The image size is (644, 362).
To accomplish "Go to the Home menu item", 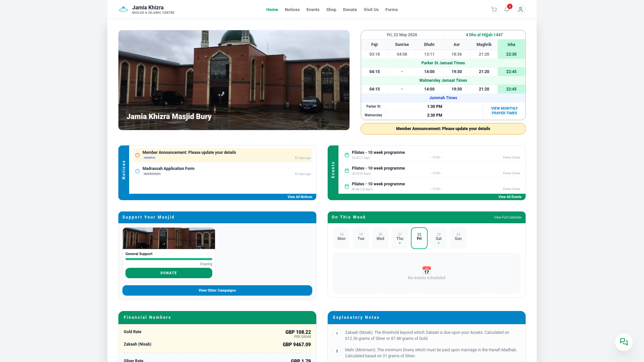I will [272, 10].
